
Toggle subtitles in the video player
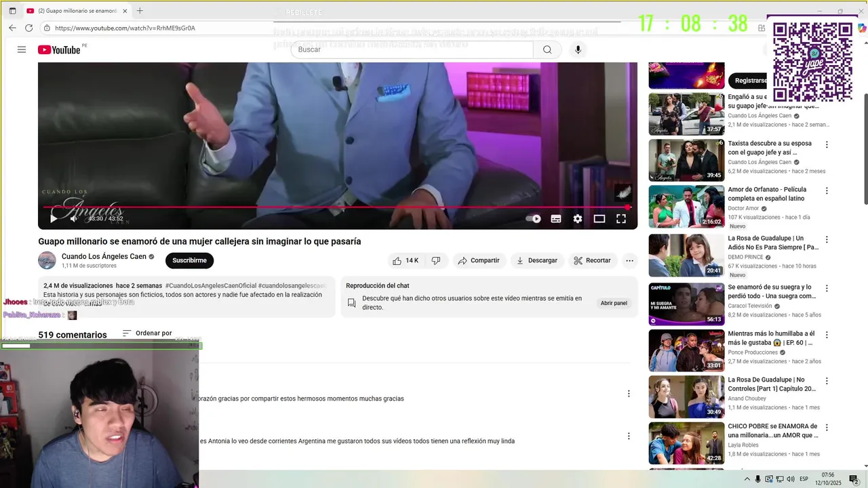556,219
